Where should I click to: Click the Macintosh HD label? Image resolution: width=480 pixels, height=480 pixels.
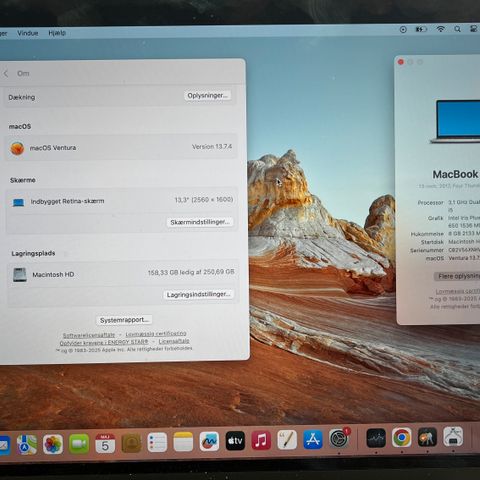[x=53, y=275]
